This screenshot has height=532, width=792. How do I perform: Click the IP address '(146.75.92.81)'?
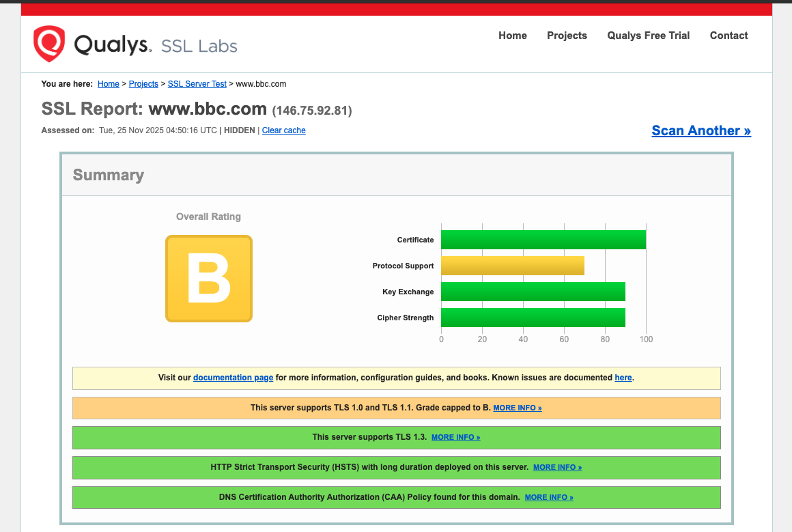312,111
